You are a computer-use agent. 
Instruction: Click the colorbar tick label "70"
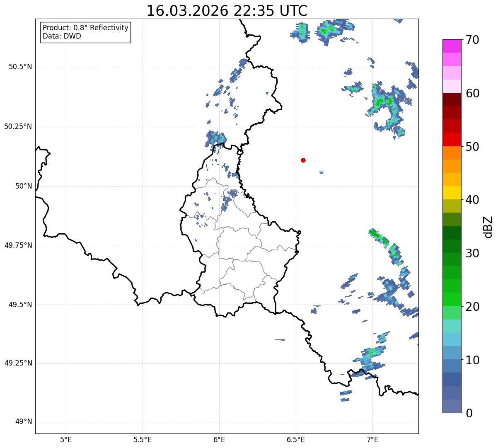click(472, 40)
